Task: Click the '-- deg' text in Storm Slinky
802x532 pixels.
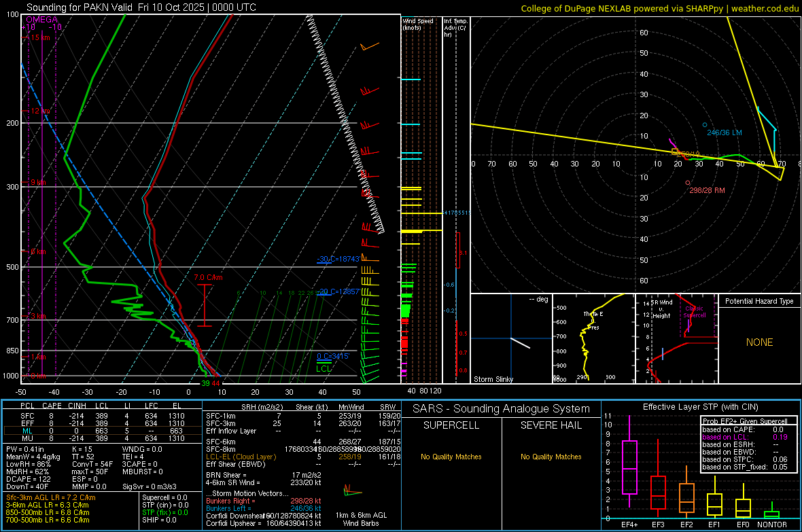Action: 538,299
